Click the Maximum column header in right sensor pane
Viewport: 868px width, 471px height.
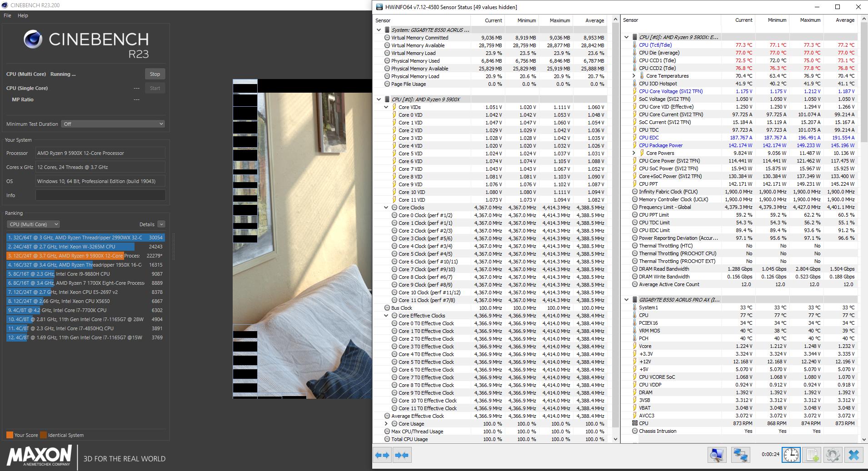(806, 20)
